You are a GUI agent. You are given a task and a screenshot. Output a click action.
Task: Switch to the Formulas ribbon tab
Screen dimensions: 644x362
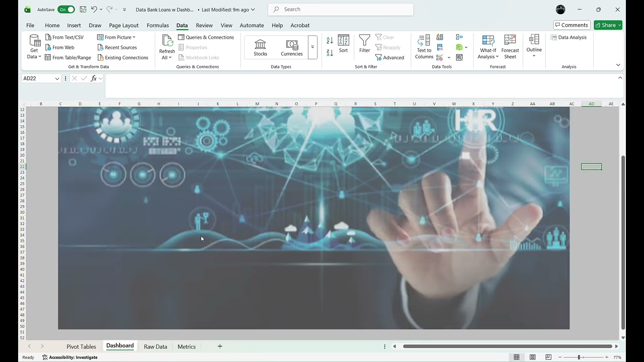tap(158, 25)
